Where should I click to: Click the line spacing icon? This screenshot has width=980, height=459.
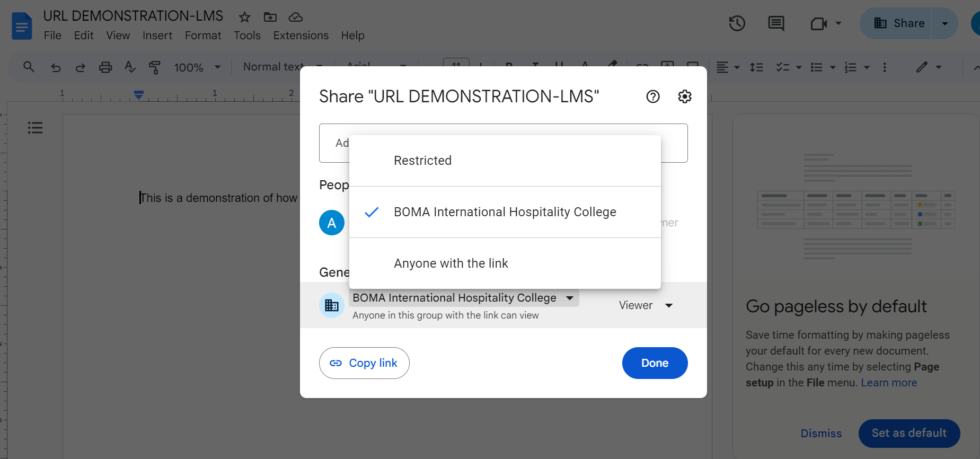pos(756,67)
